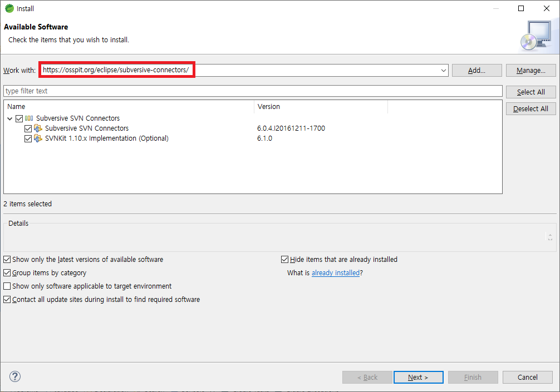Select version 6.0.4.I20161211-1700 cell
This screenshot has width=560, height=392.
click(291, 128)
